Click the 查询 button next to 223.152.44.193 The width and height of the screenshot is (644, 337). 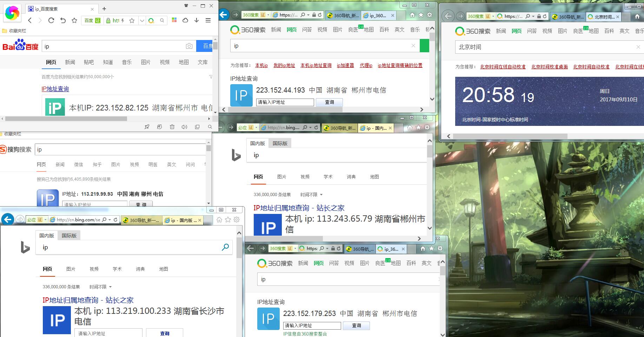(x=330, y=102)
